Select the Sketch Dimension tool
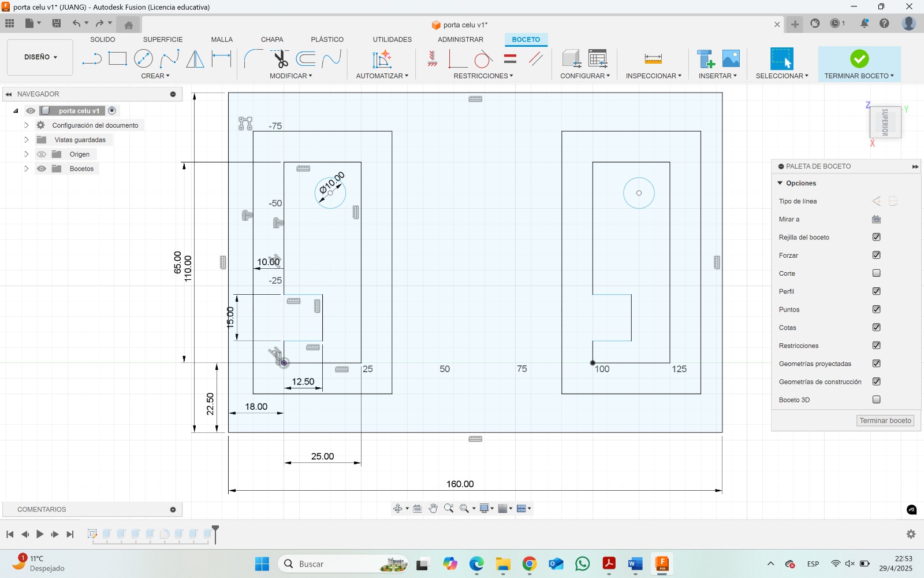The width and height of the screenshot is (924, 578). [x=221, y=59]
